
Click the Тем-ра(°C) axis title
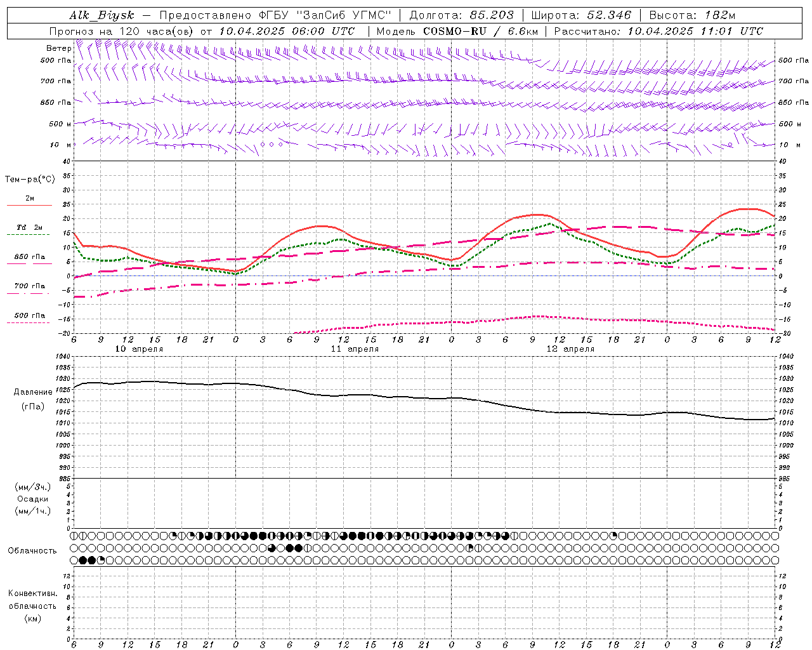[x=30, y=180]
